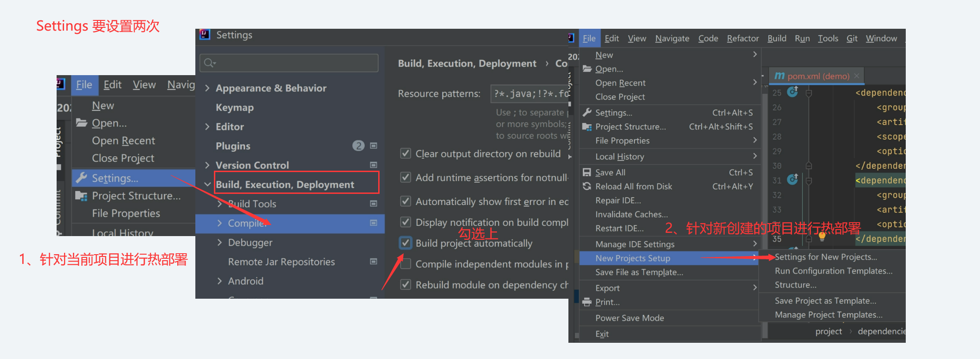Toggle Display notification on build completion
This screenshot has width=980, height=359.
pyautogui.click(x=406, y=222)
